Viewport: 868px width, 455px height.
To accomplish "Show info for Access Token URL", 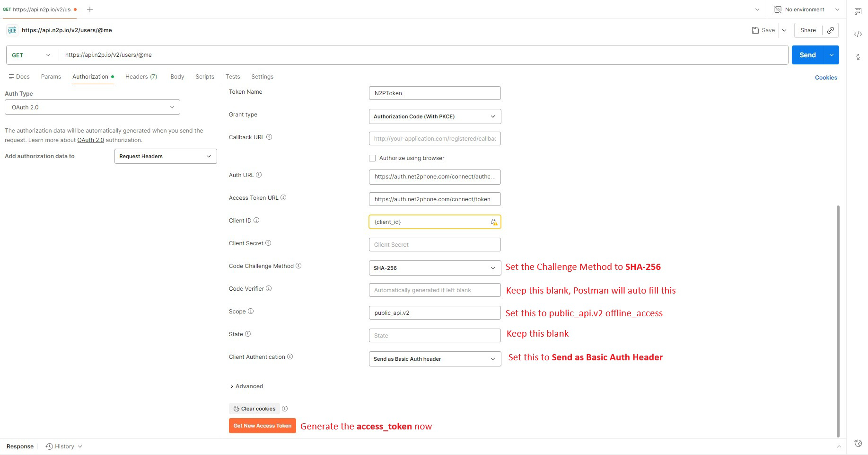I will click(x=283, y=198).
